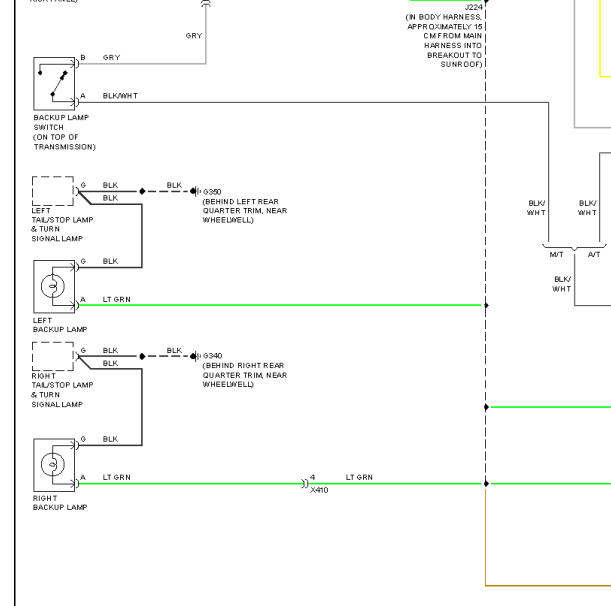
Task: Click 'BLK/WHT' label above M/T
Action: click(537, 208)
